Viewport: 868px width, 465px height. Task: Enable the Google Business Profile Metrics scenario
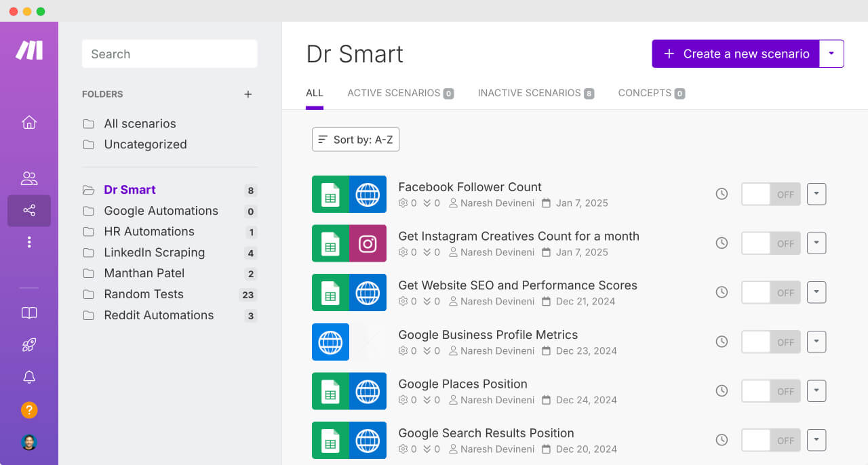[771, 342]
